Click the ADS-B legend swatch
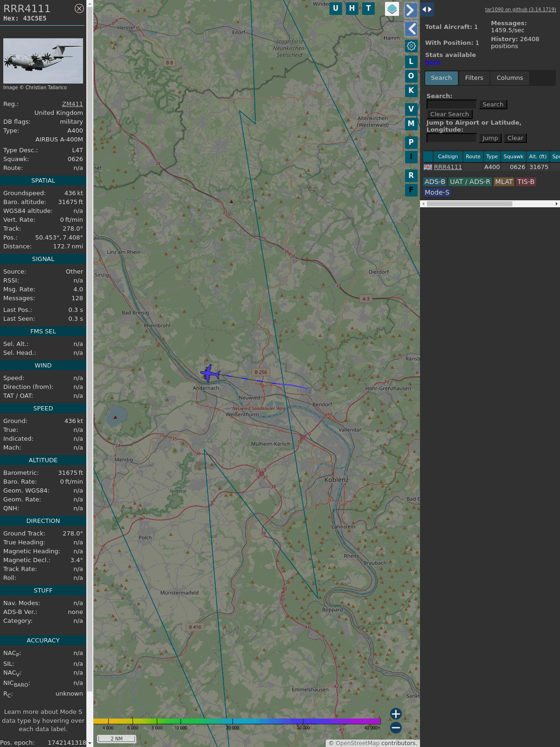The height and width of the screenshot is (747, 560). [435, 182]
